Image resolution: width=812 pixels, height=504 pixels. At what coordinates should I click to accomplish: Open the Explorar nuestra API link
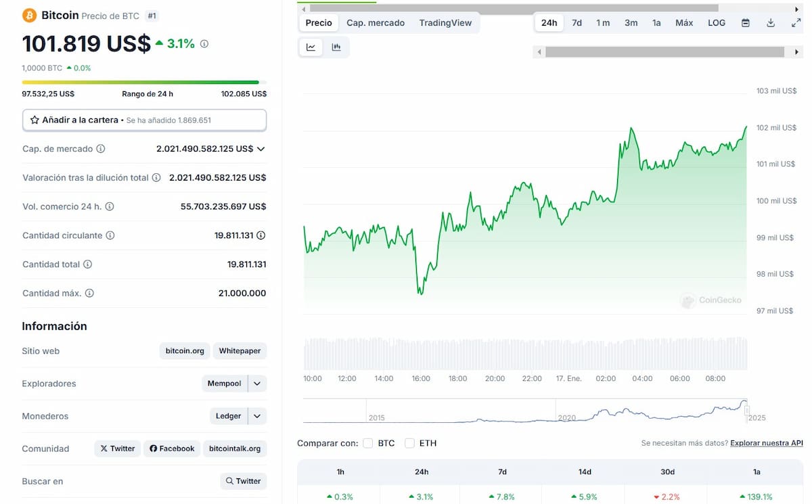point(765,443)
